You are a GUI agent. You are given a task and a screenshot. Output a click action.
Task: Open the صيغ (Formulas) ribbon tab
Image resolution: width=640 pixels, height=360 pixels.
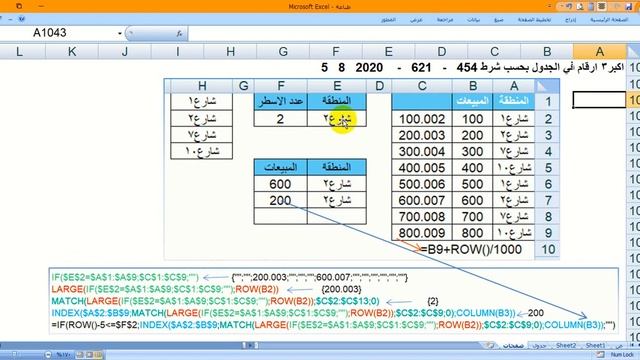tap(499, 20)
